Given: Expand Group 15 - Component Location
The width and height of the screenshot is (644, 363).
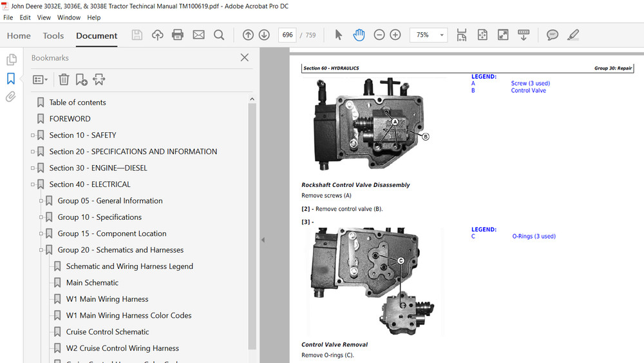Looking at the screenshot, I should 41,233.
